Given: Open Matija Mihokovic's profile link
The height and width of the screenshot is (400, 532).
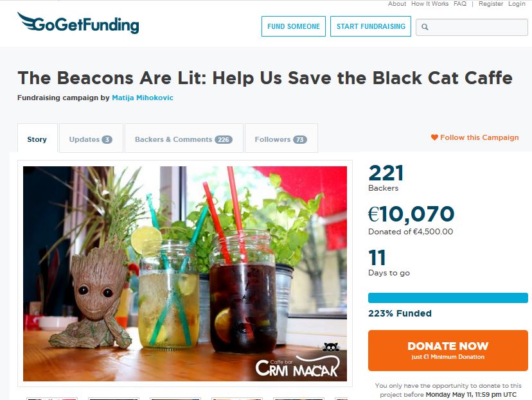Looking at the screenshot, I should (143, 98).
